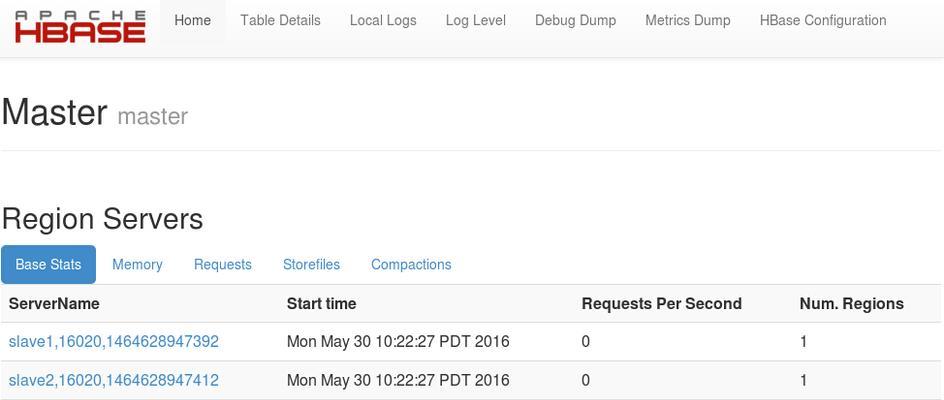Viewport: 944px width, 400px height.
Task: Select the Base Stats tab
Action: (x=48, y=264)
